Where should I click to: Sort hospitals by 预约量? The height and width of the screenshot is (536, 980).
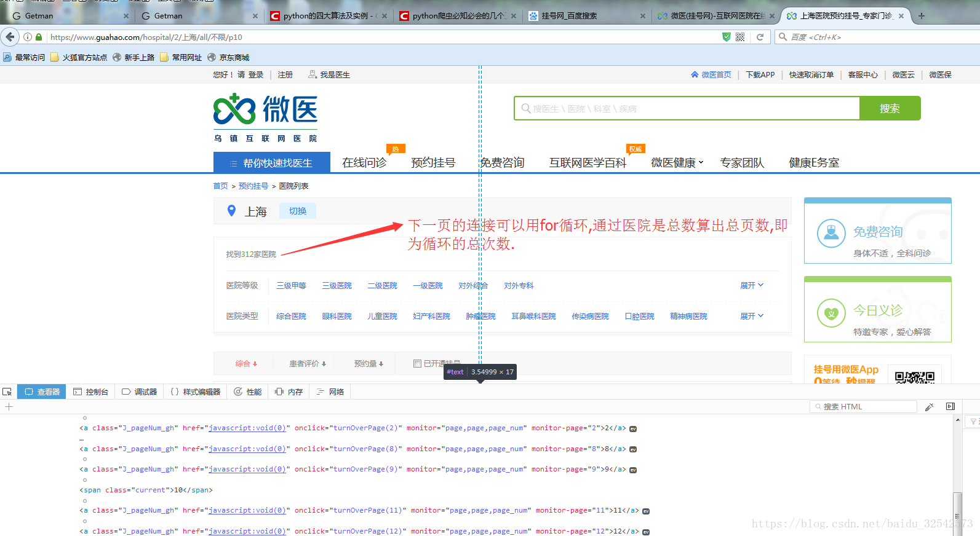click(368, 363)
